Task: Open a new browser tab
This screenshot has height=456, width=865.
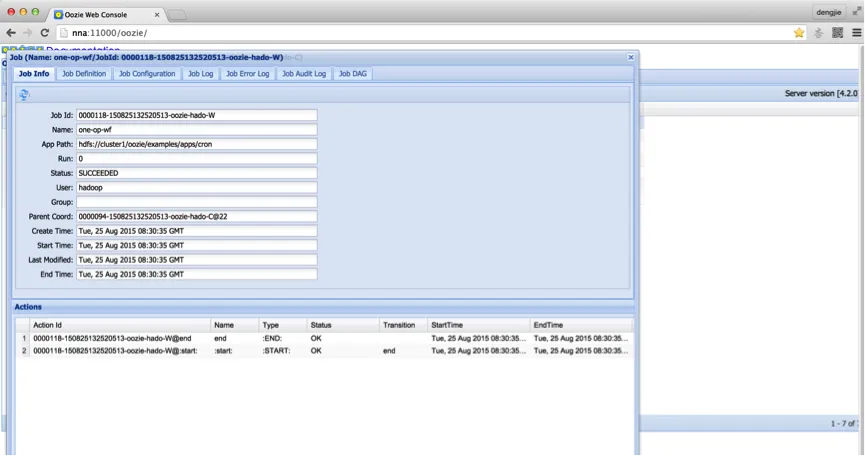Action: (x=177, y=15)
